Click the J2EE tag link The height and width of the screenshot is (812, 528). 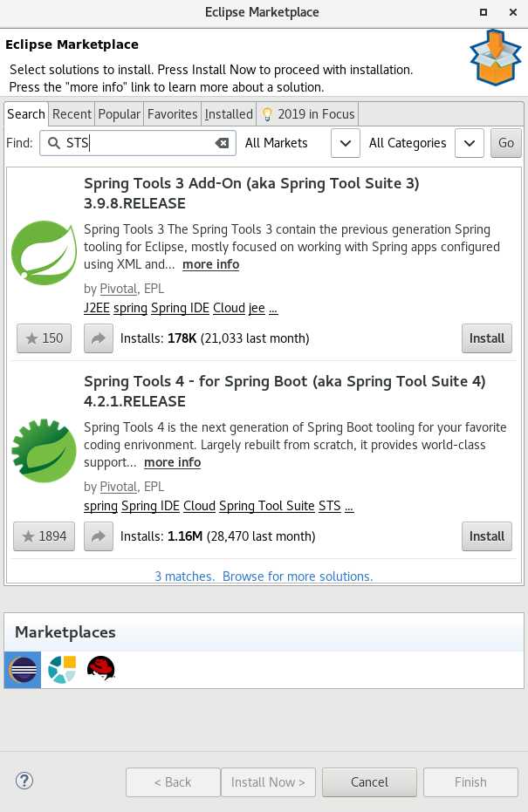97,308
